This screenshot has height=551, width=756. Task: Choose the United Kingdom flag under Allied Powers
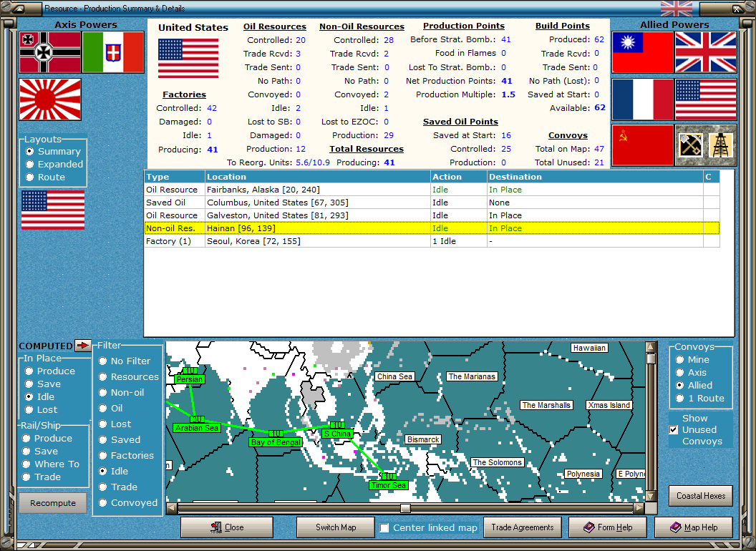[x=706, y=52]
